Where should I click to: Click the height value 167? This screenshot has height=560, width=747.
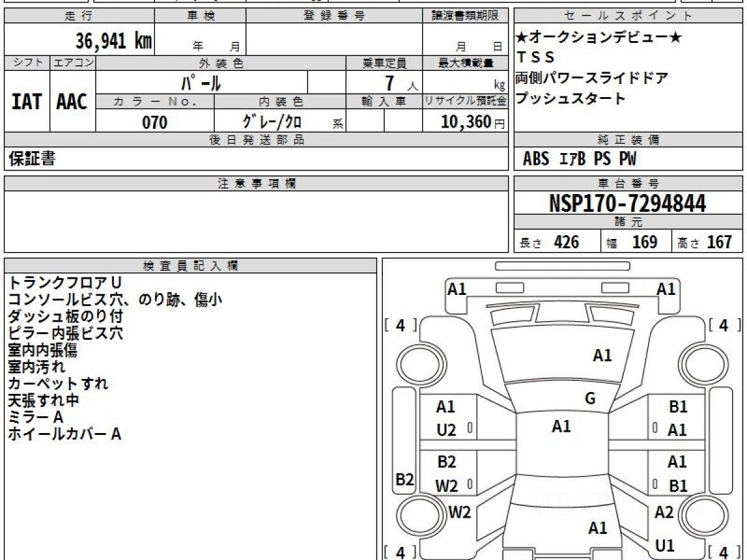[x=720, y=242]
